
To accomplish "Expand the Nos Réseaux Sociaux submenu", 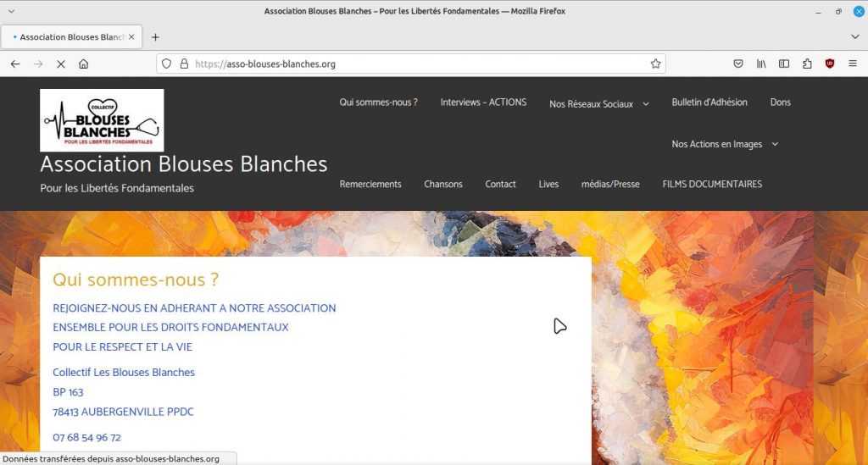I will point(646,104).
